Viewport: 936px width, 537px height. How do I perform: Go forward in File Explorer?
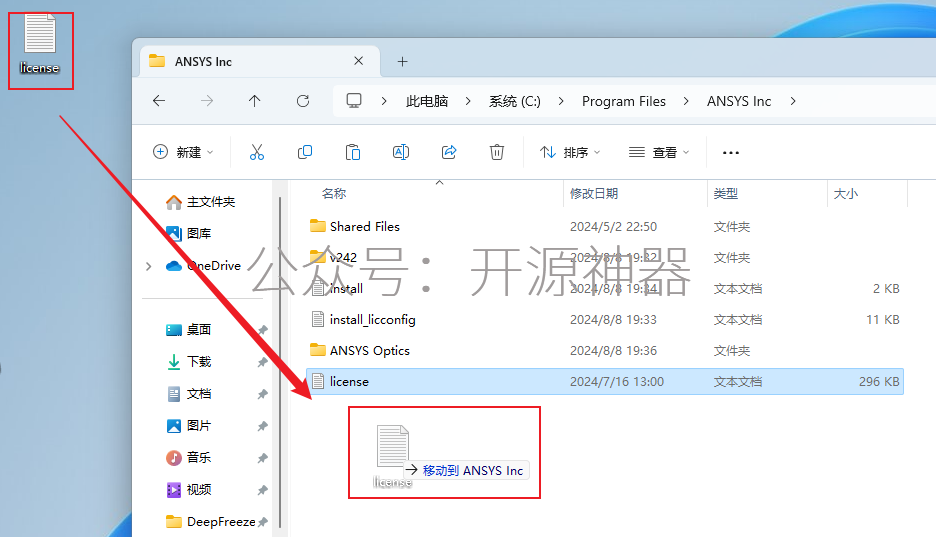(x=207, y=101)
